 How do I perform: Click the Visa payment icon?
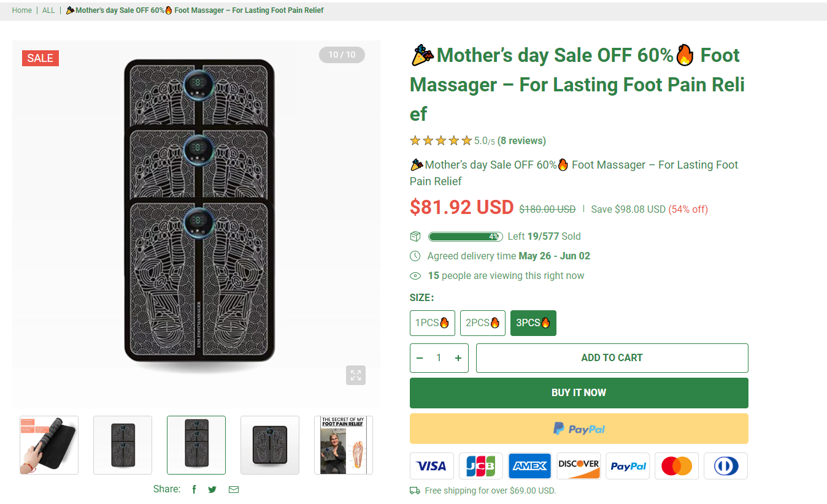432,466
